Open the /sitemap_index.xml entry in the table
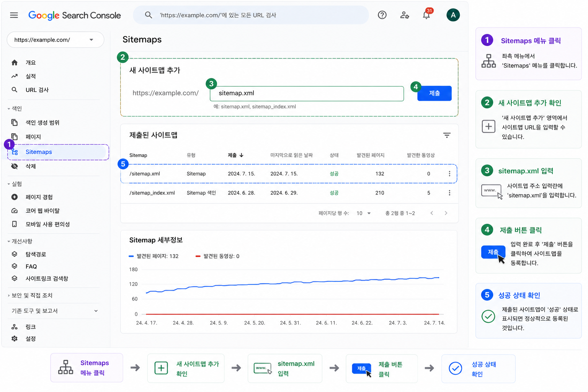The image size is (588, 392). (152, 193)
